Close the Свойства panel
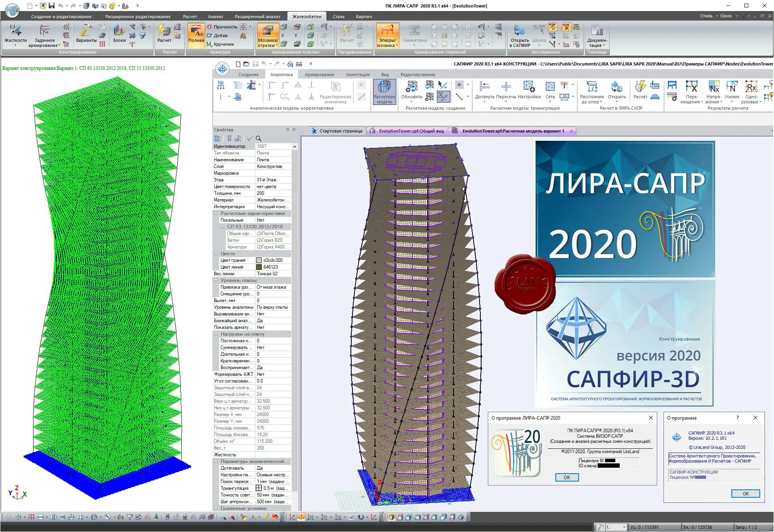The width and height of the screenshot is (774, 532). [x=294, y=130]
